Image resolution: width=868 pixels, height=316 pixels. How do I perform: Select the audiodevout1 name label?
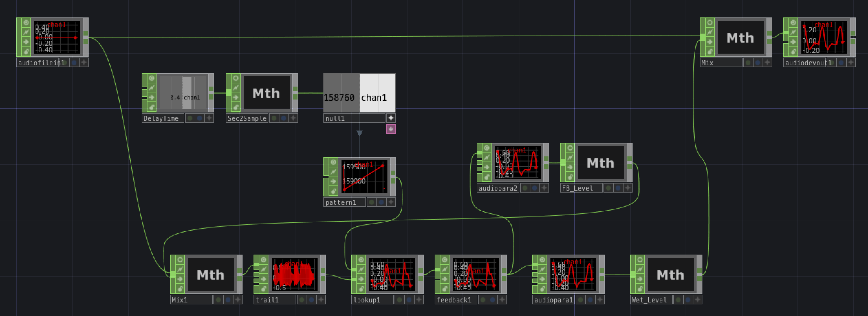(x=805, y=63)
